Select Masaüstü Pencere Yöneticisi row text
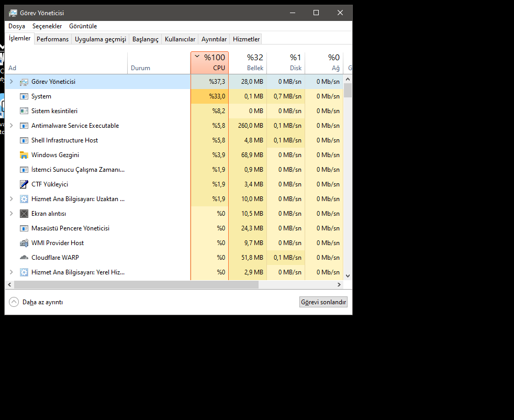This screenshot has width=514, height=420. pos(71,228)
